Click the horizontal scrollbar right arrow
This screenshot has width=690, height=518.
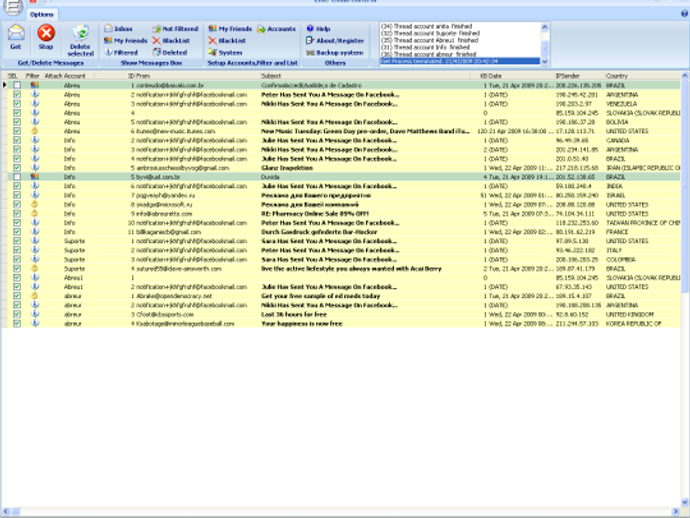click(675, 511)
